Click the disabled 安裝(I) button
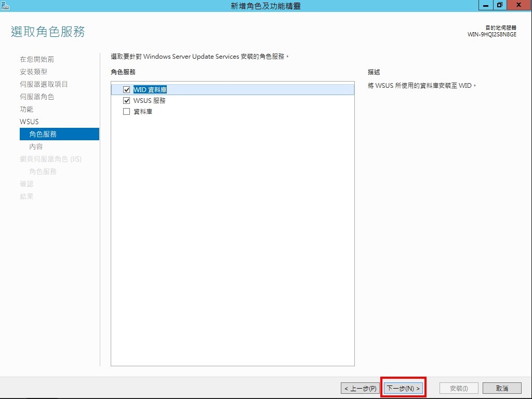532x399 pixels. click(x=459, y=388)
